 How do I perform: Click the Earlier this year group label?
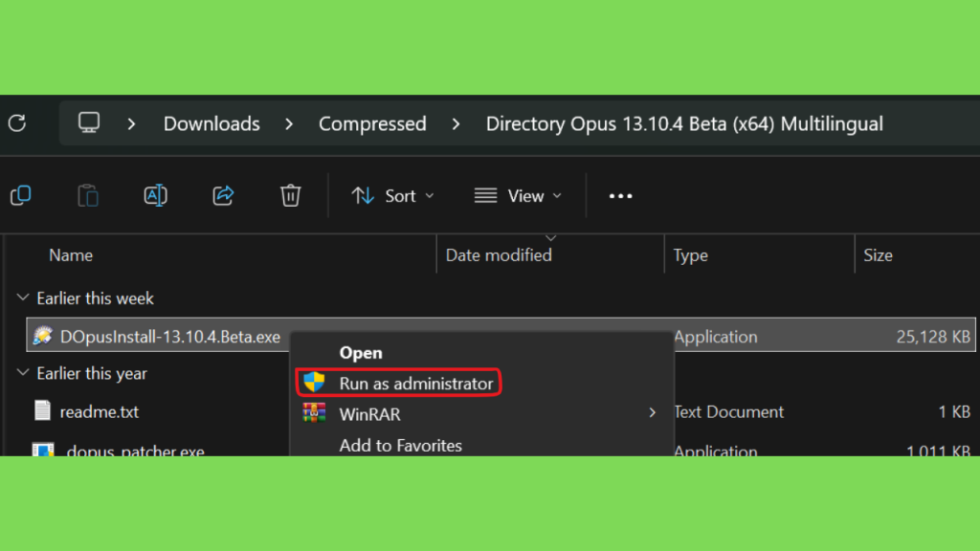92,374
